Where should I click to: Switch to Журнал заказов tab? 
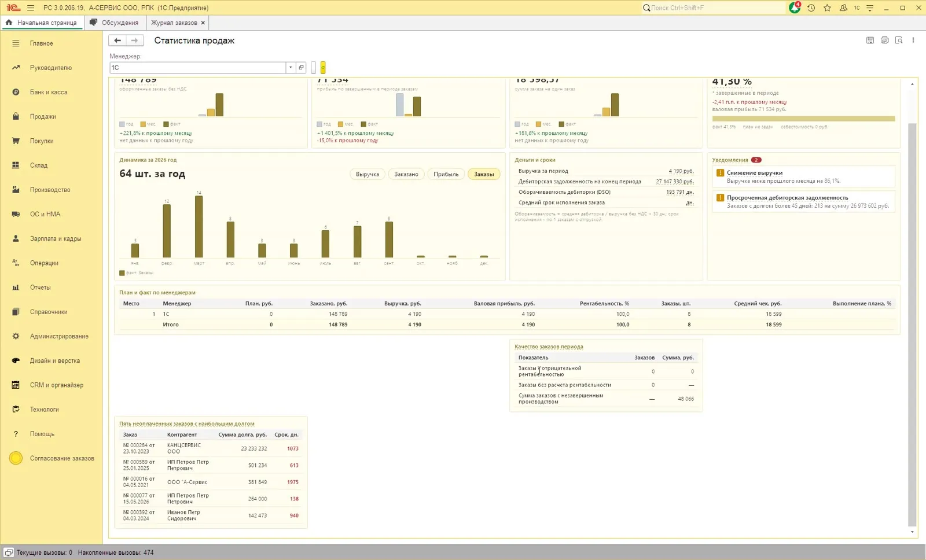174,23
